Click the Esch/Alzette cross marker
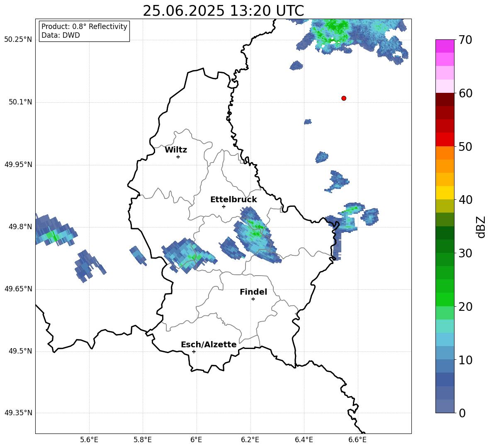 pos(194,351)
